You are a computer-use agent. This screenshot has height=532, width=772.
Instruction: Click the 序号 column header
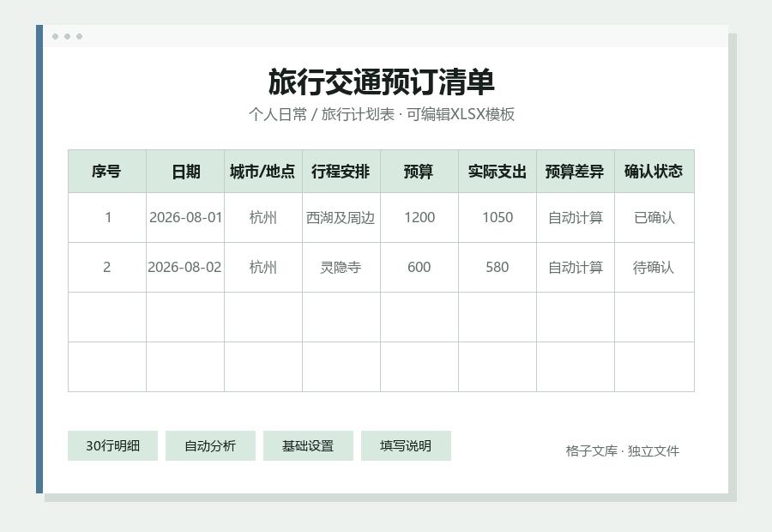tap(107, 172)
